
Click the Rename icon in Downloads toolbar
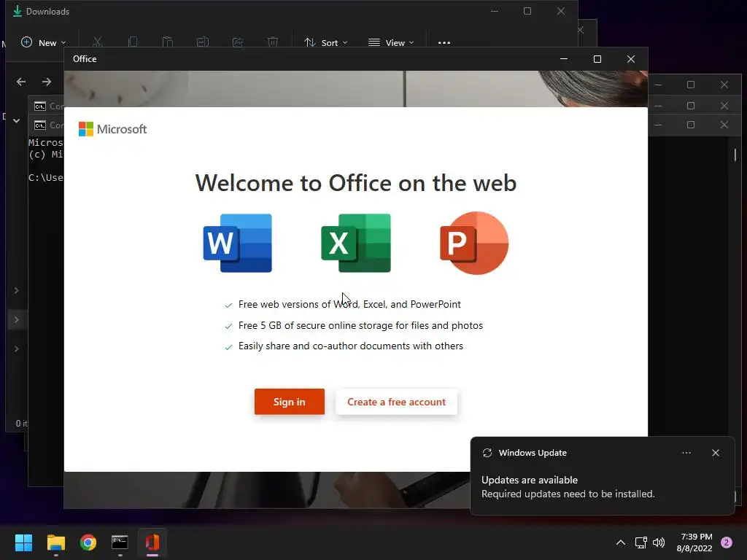[203, 42]
